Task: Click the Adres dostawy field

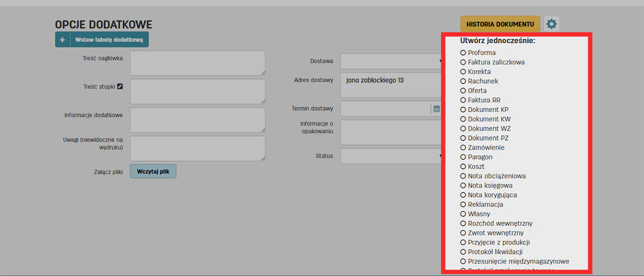Action: coord(391,85)
